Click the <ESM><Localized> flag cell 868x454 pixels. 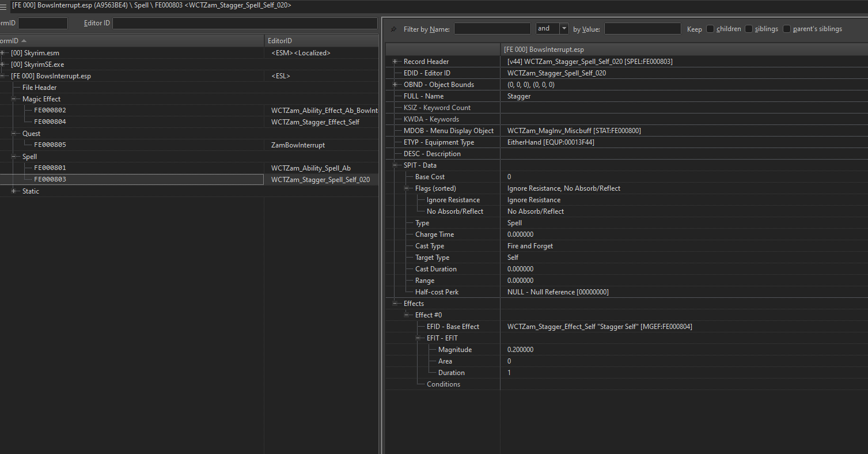301,53
